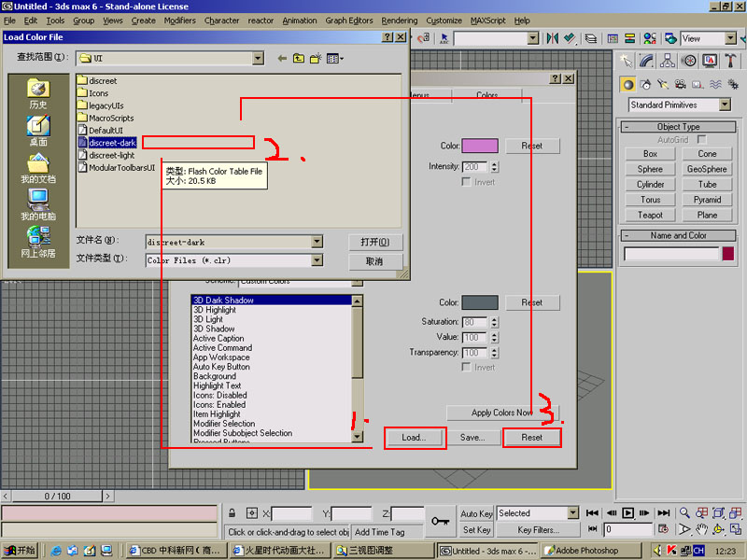Select the Space Warps category icon

click(x=715, y=85)
